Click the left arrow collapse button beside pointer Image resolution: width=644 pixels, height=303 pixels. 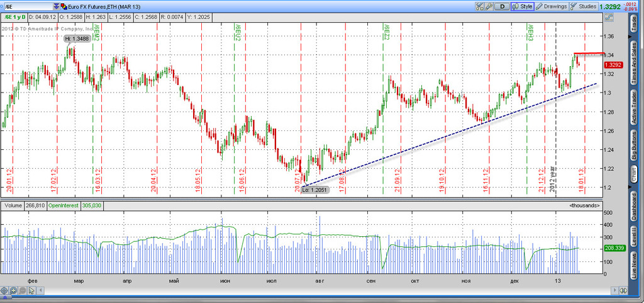[41, 290]
